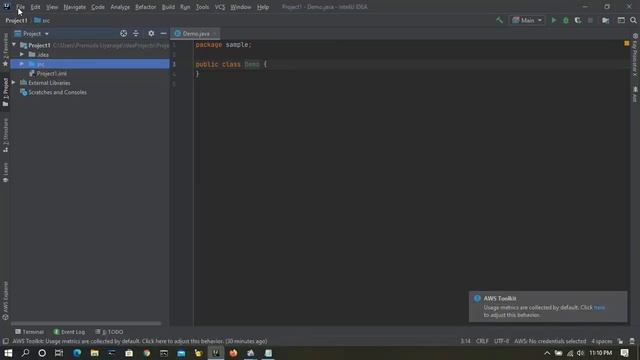This screenshot has height=360, width=640.
Task: Open Chrome from taskbar
Action: click(147, 353)
